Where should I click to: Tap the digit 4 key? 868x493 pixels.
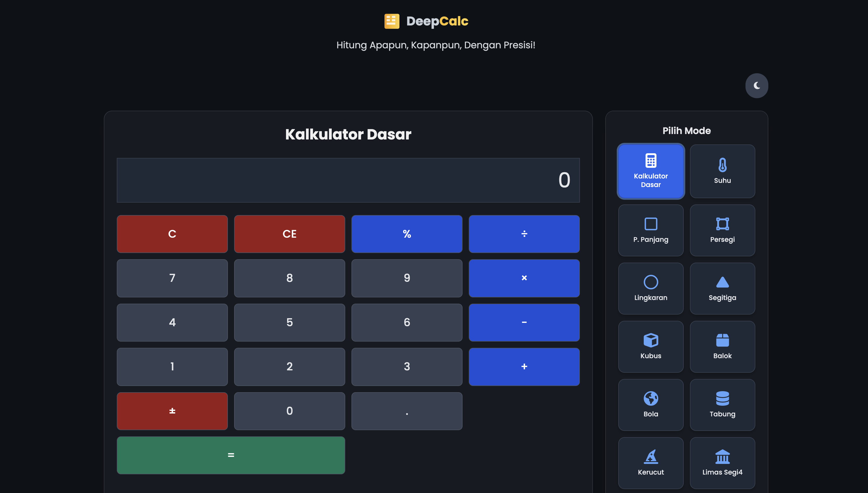tap(172, 323)
